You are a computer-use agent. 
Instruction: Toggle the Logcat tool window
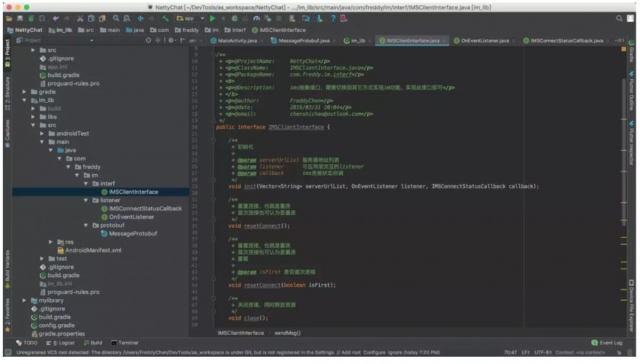point(61,343)
